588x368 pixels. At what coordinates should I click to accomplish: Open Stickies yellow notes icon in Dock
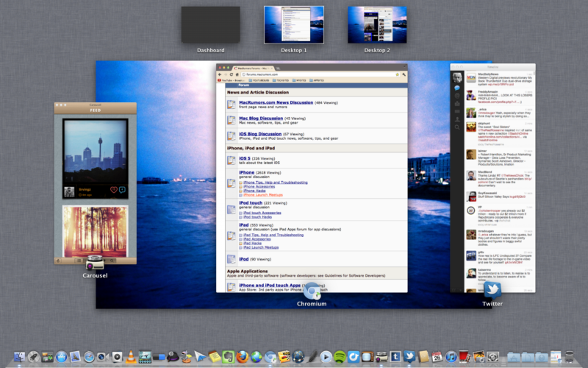(x=214, y=357)
